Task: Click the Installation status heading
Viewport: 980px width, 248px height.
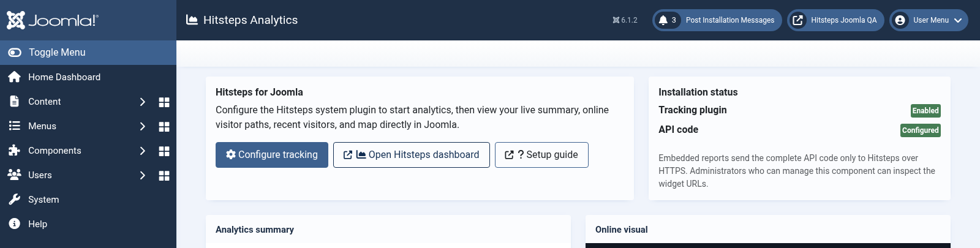Action: pyautogui.click(x=698, y=92)
